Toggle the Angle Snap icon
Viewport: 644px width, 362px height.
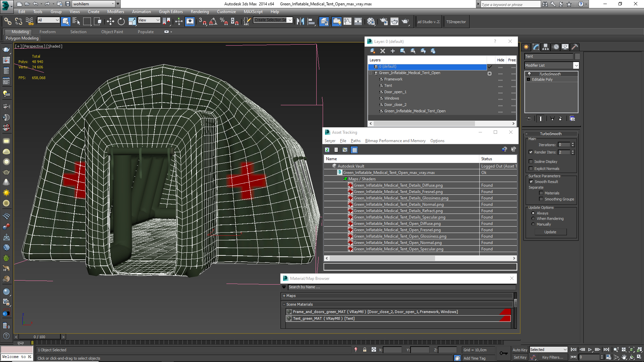tap(213, 21)
